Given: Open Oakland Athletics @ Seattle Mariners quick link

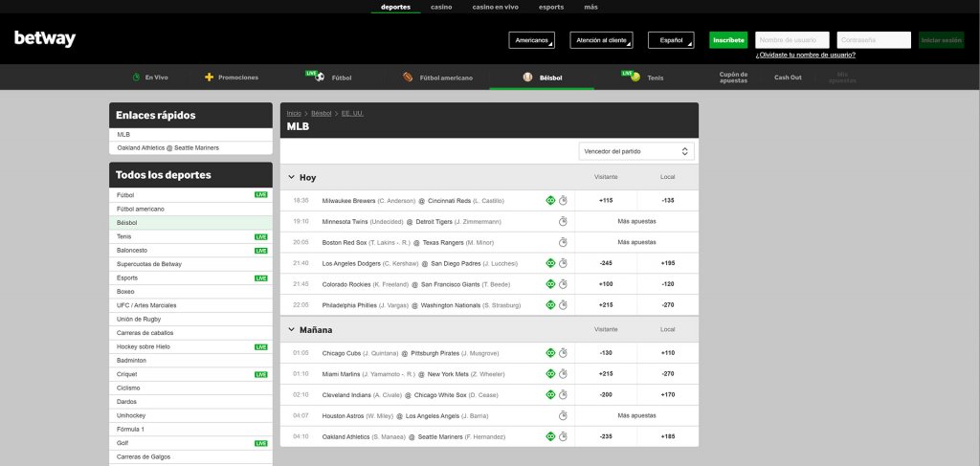Looking at the screenshot, I should point(190,148).
